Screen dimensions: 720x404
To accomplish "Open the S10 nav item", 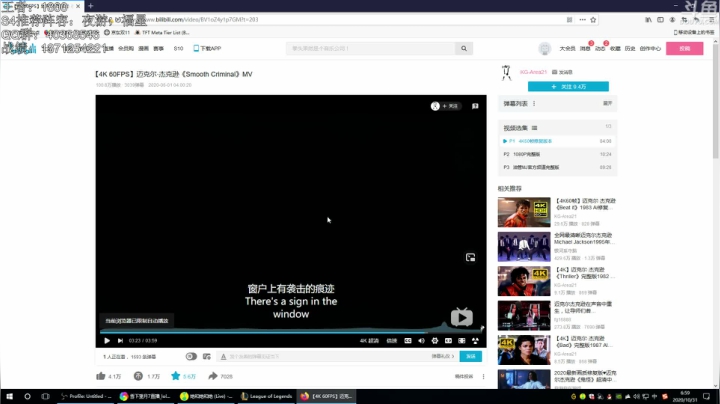I will click(178, 48).
